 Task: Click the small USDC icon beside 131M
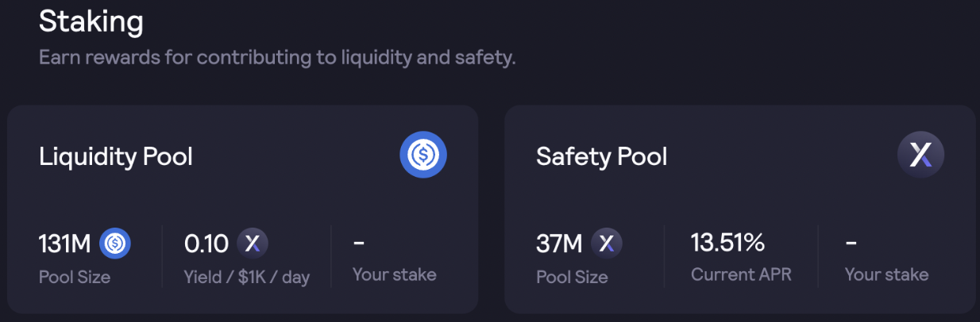coord(115,243)
